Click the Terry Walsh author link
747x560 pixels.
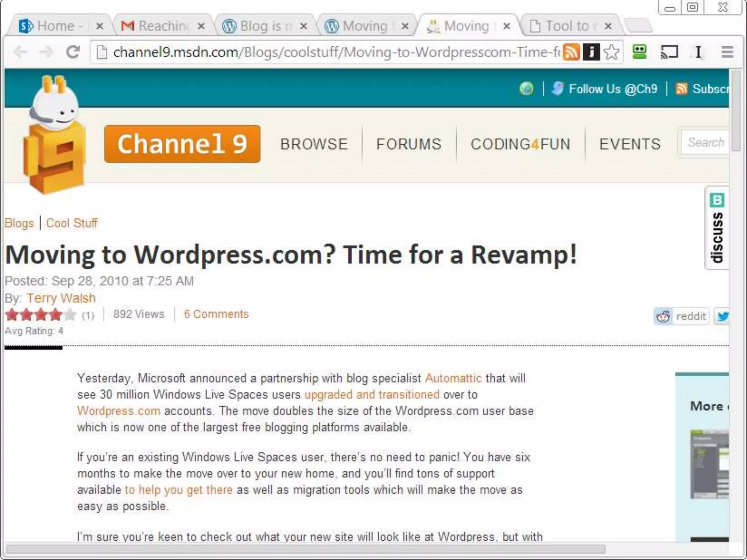point(61,298)
